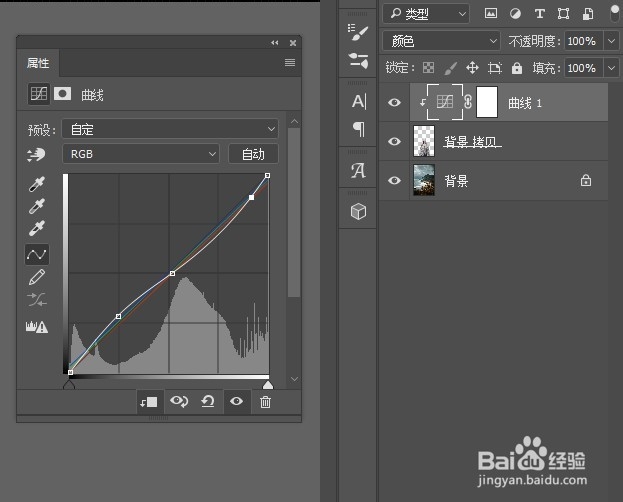
Task: Open the Brush Settings panel icon
Action: [357, 33]
